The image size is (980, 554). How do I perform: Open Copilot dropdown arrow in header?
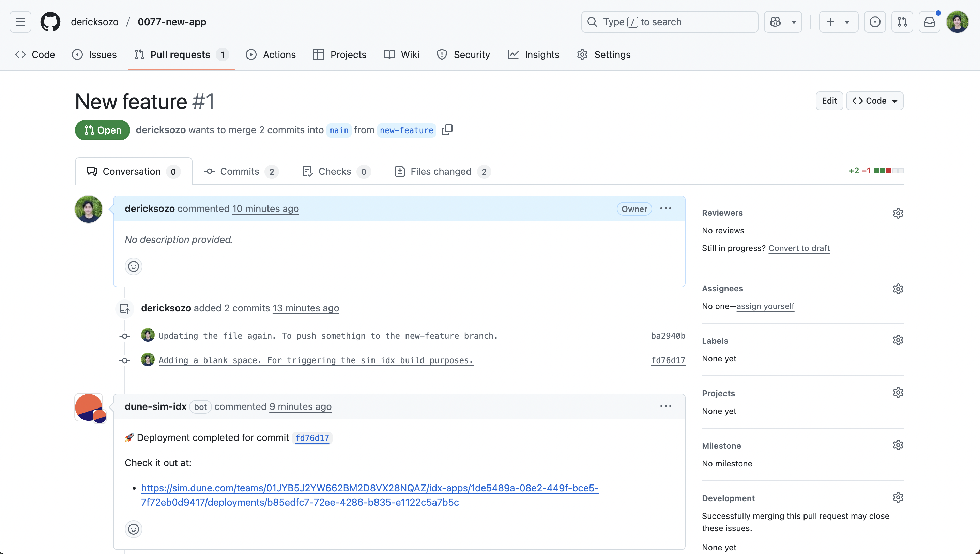(x=794, y=22)
